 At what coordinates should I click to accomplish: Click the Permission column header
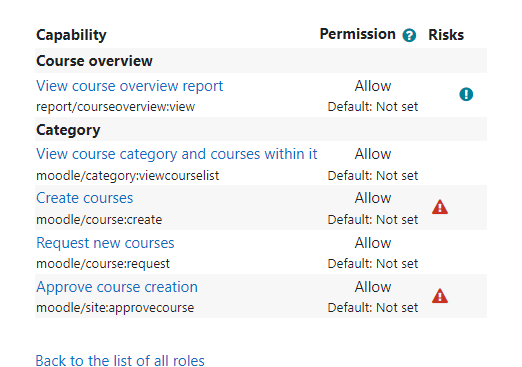357,34
